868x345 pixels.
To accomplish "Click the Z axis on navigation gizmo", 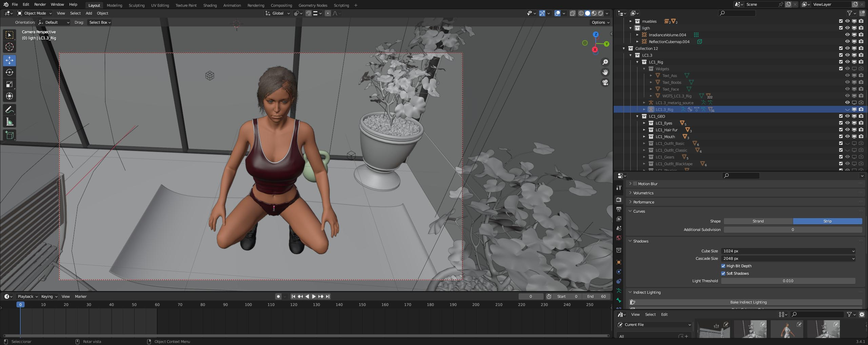I will pos(596,35).
